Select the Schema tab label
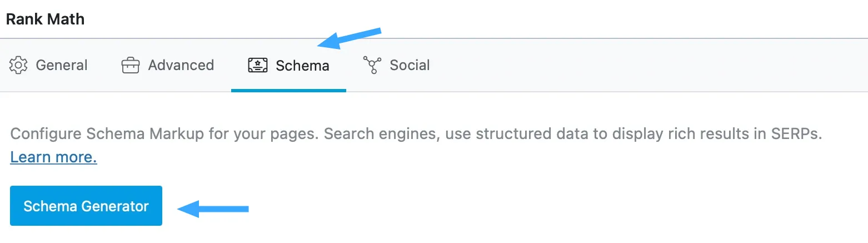 [302, 66]
